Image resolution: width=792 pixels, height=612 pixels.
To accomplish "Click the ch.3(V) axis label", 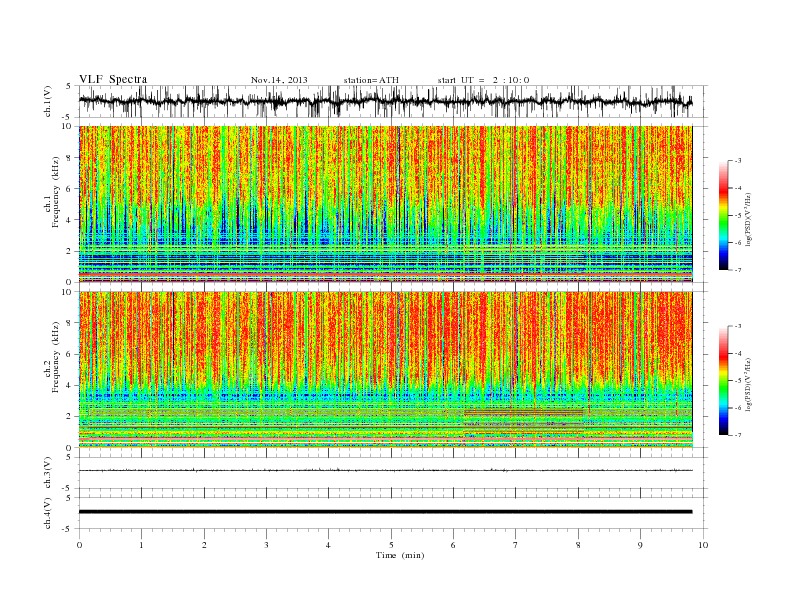I will (48, 473).
